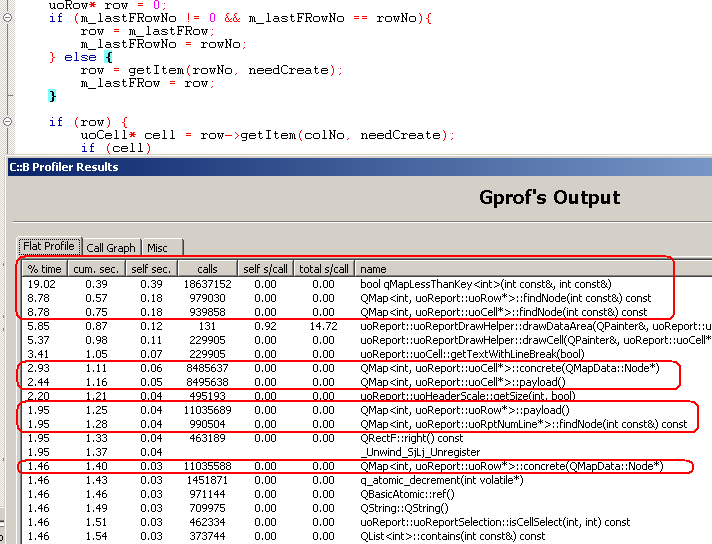Screen dimensions: 712x544
Task: Click the total s/call column header
Action: coord(325,269)
